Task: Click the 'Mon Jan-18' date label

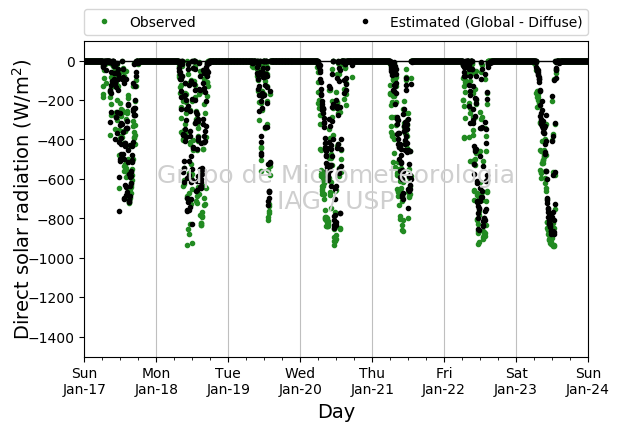Action: [x=156, y=381]
